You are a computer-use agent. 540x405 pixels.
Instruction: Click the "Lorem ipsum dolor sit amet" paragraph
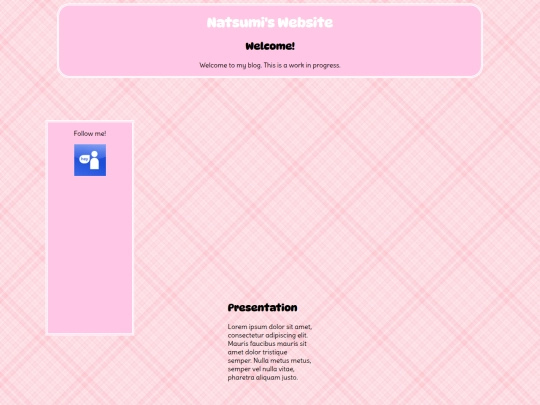coord(270,352)
